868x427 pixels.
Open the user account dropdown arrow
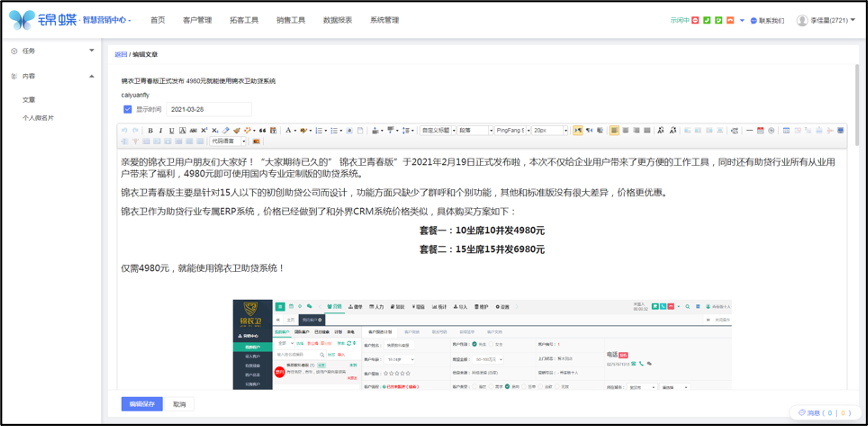pyautogui.click(x=852, y=20)
